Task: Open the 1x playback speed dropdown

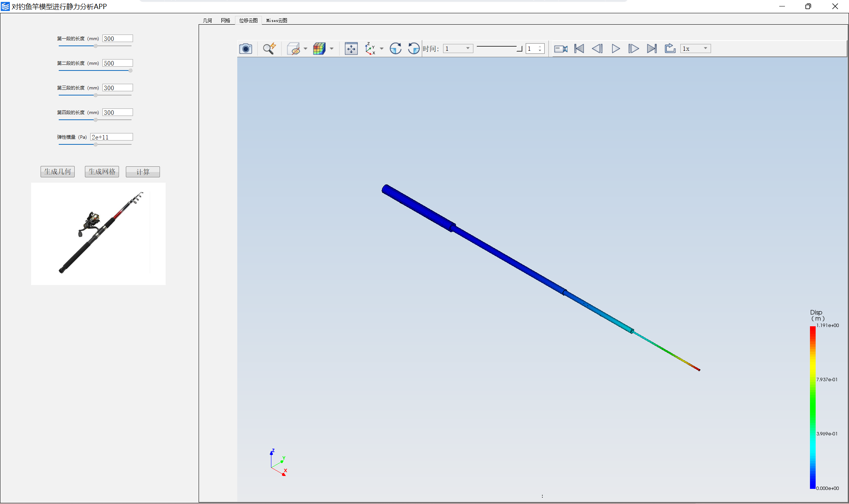Action: pos(695,49)
